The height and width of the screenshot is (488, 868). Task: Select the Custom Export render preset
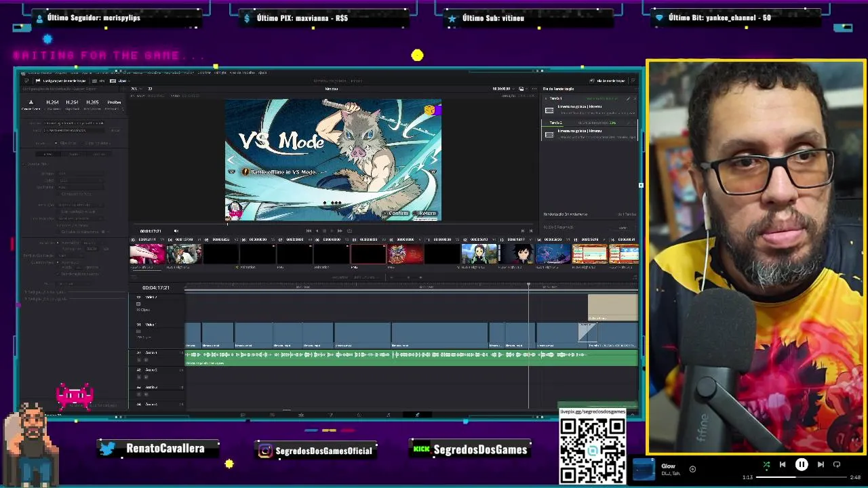(x=31, y=104)
